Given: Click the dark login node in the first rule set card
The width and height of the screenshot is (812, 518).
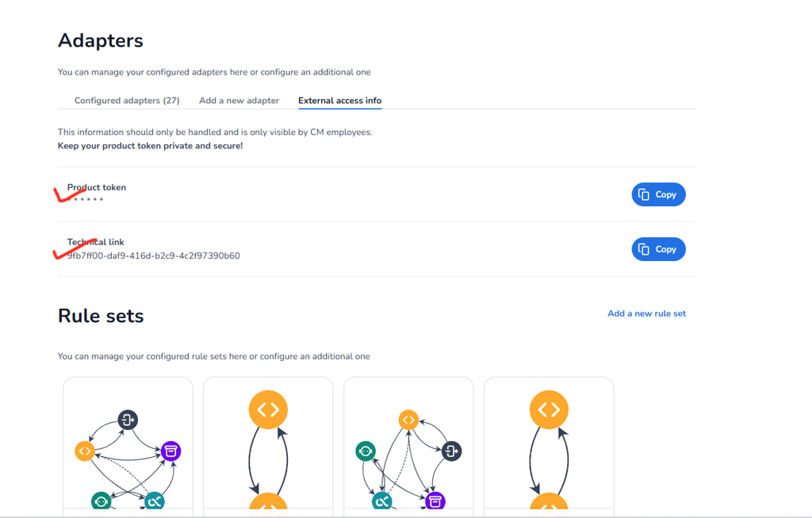Looking at the screenshot, I should (x=128, y=420).
